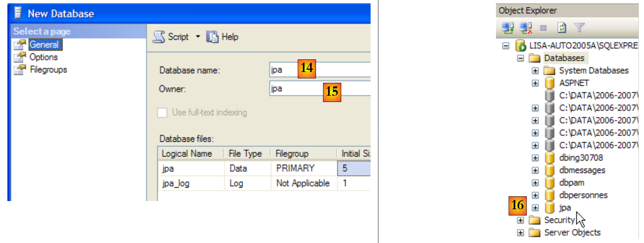Viewport: 644px width, 243px height.
Task: Collapse the Databases folder
Action: tap(520, 58)
